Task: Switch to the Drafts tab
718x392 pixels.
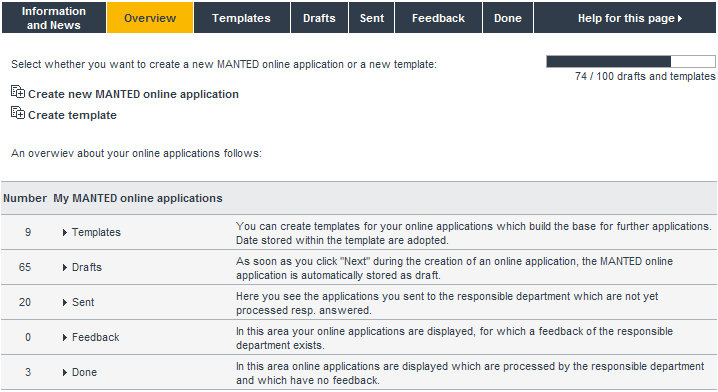Action: point(319,17)
